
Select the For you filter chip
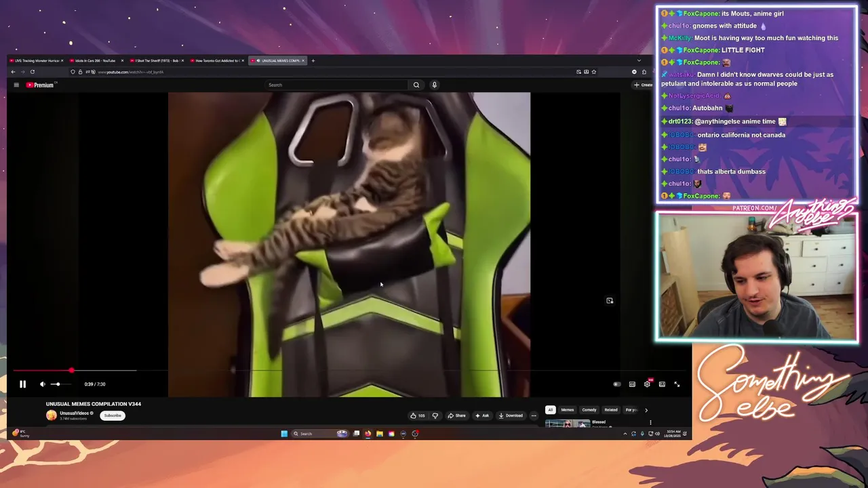pos(631,410)
